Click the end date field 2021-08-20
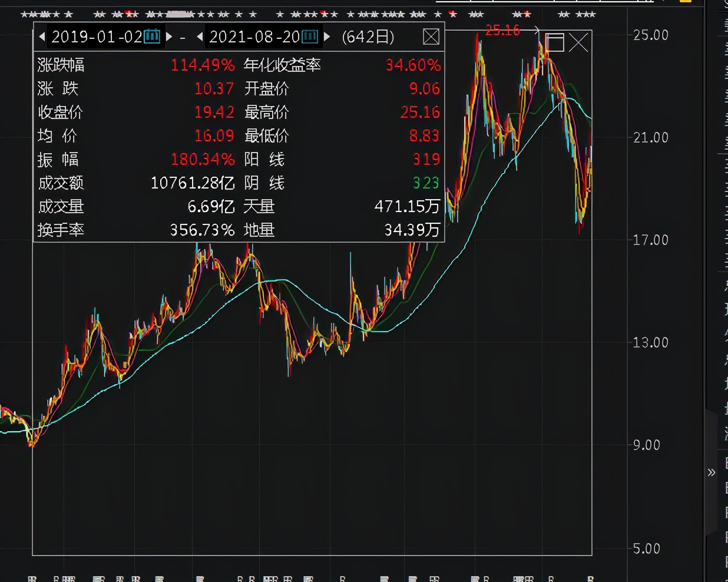Viewport: 728px width, 582px height. [x=254, y=37]
